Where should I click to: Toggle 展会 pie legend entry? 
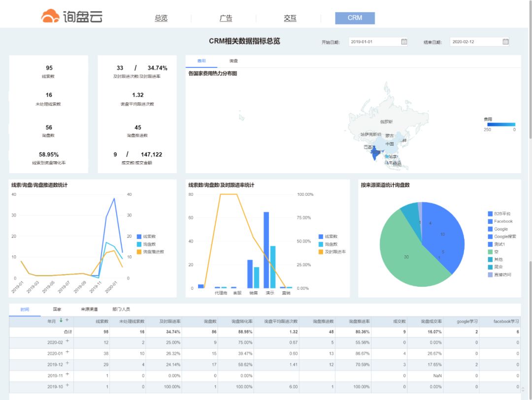point(496,267)
